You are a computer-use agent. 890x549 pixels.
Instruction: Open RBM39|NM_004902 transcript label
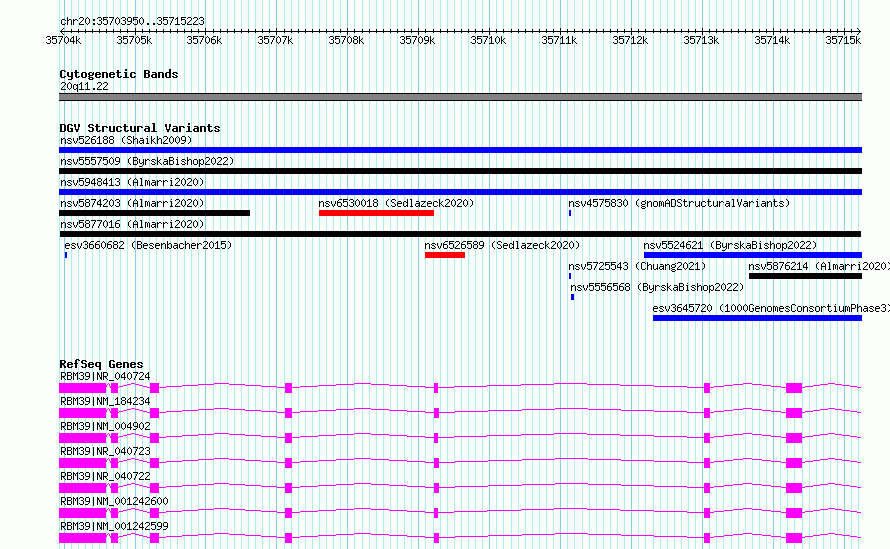[105, 426]
